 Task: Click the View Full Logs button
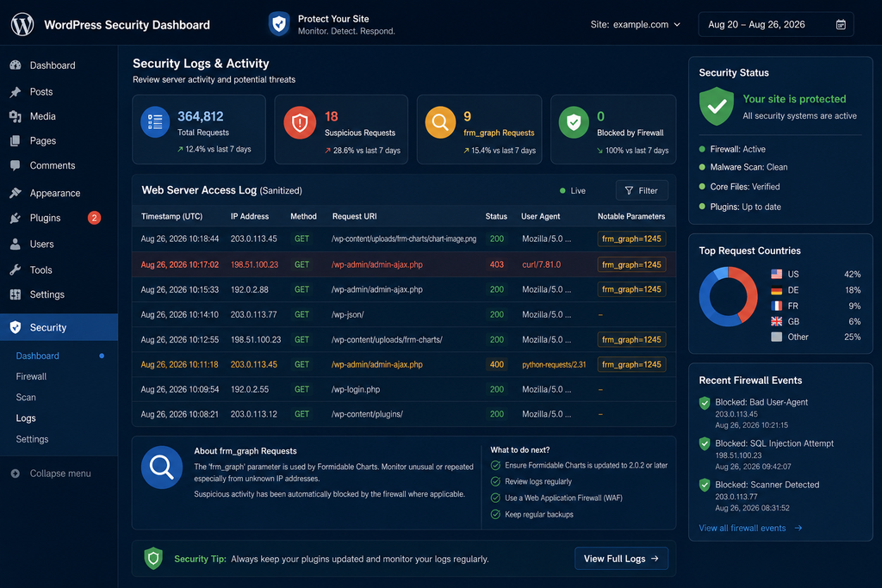[x=621, y=558]
